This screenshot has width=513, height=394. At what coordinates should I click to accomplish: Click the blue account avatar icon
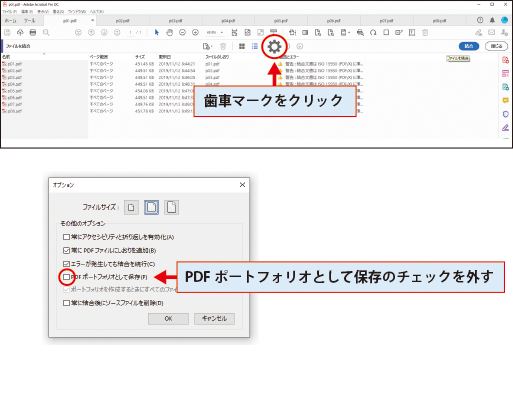(505, 20)
